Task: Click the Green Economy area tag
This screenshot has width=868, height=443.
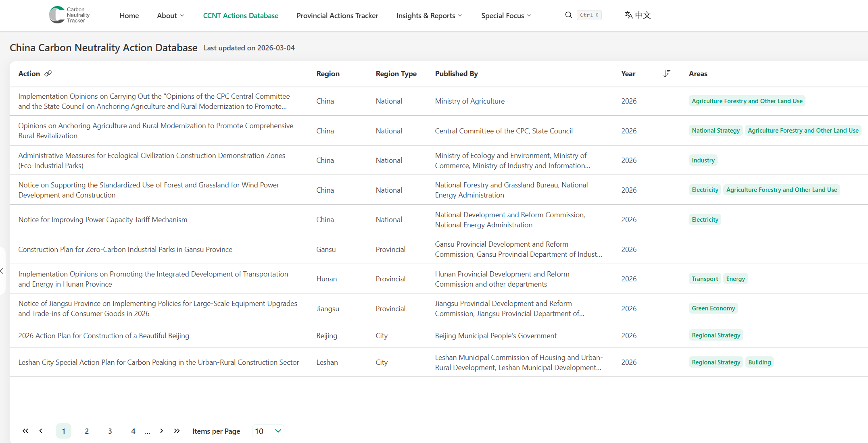Action: [713, 308]
